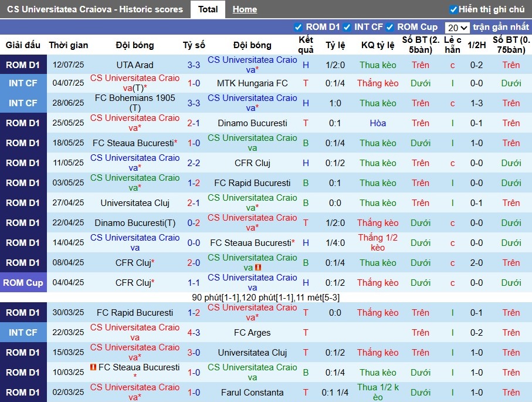Switch to the Total tab
Image resolution: width=532 pixels, height=402 pixels.
(208, 9)
